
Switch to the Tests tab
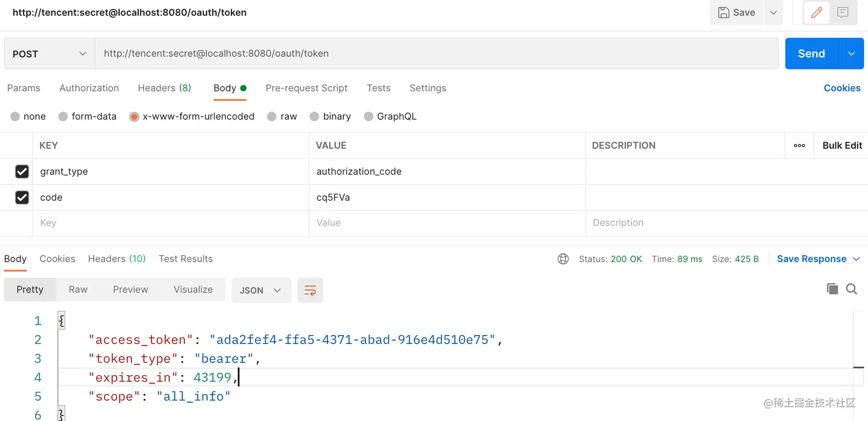coord(378,88)
